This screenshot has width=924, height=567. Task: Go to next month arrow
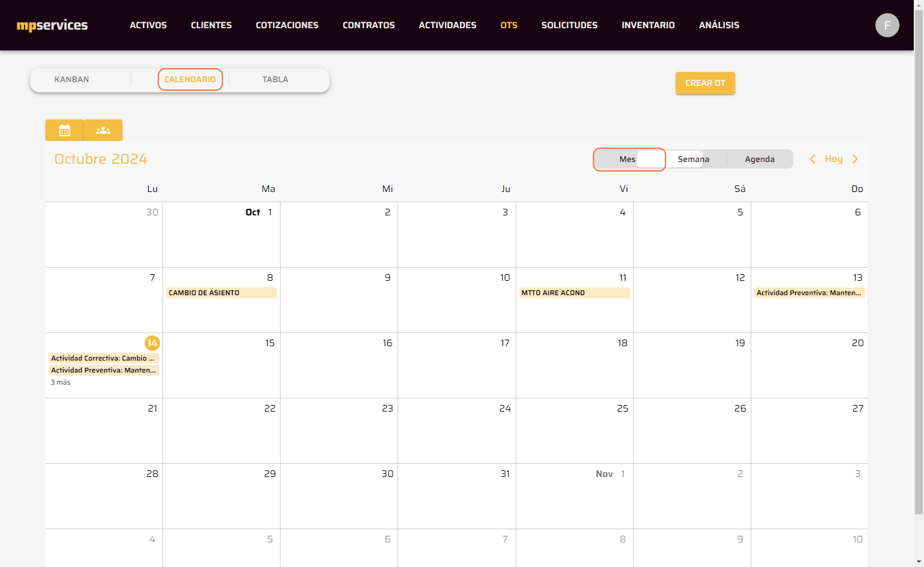(855, 159)
